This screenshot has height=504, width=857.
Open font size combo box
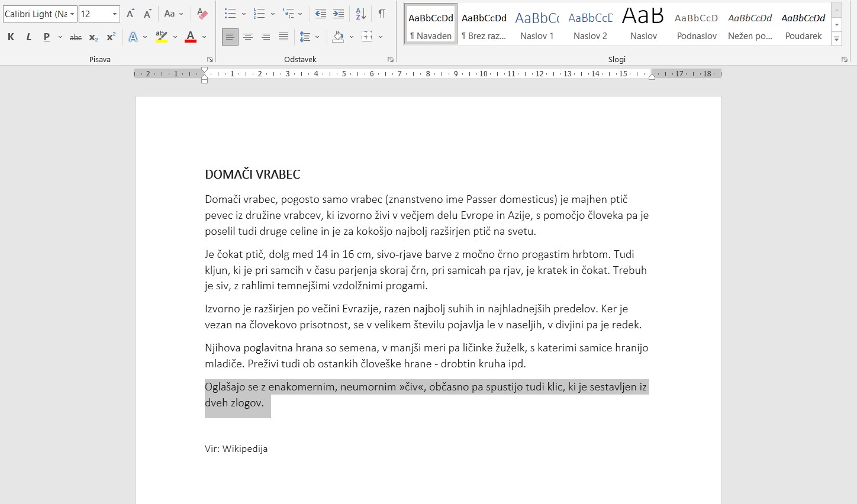tap(99, 14)
